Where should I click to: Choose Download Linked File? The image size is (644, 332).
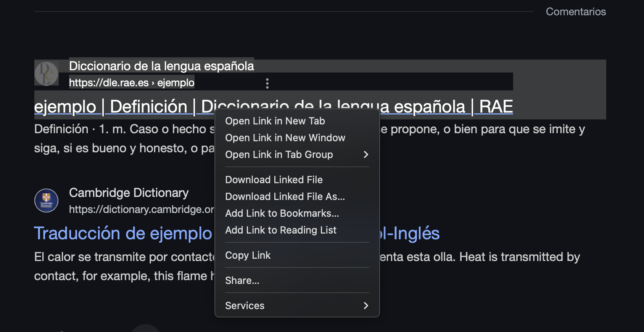pos(274,180)
